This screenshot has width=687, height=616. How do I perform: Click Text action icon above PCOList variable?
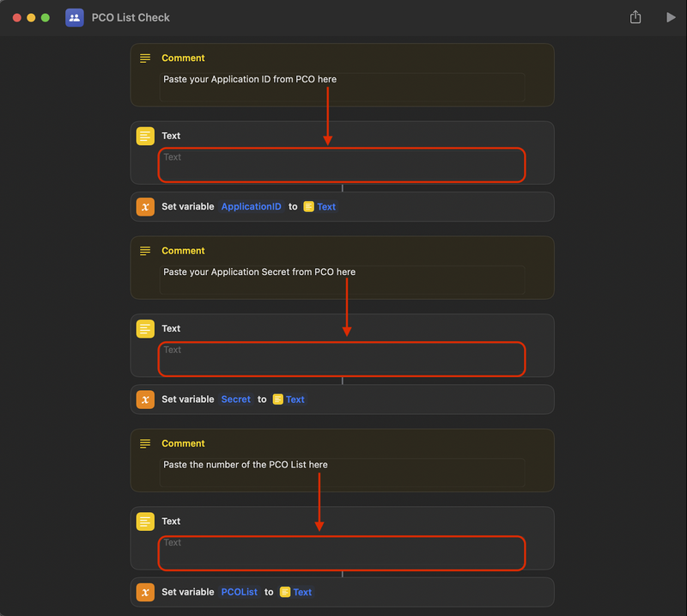click(145, 521)
